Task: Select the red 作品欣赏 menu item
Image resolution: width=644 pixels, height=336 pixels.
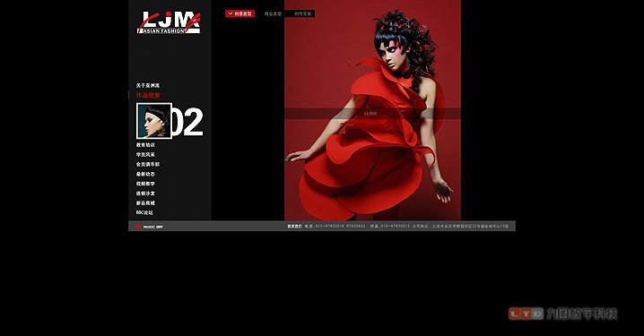Action: (x=148, y=95)
